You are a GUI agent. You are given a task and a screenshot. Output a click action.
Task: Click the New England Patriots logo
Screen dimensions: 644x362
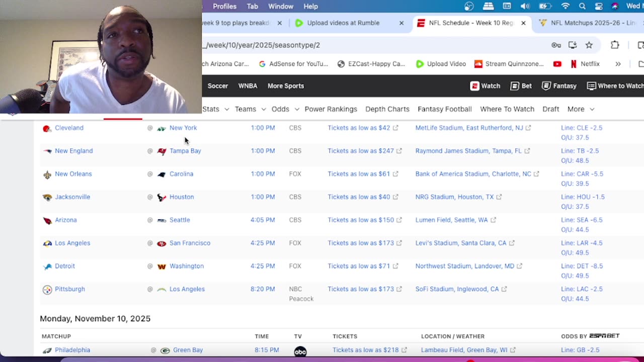pyautogui.click(x=47, y=151)
